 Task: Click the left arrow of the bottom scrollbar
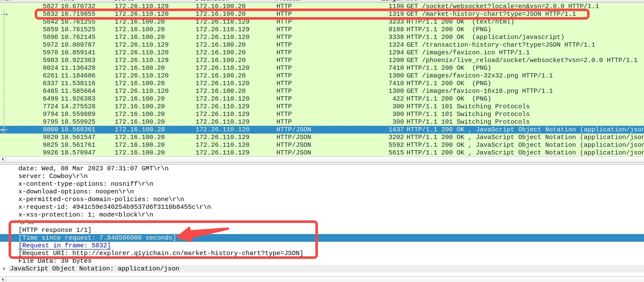3,278
